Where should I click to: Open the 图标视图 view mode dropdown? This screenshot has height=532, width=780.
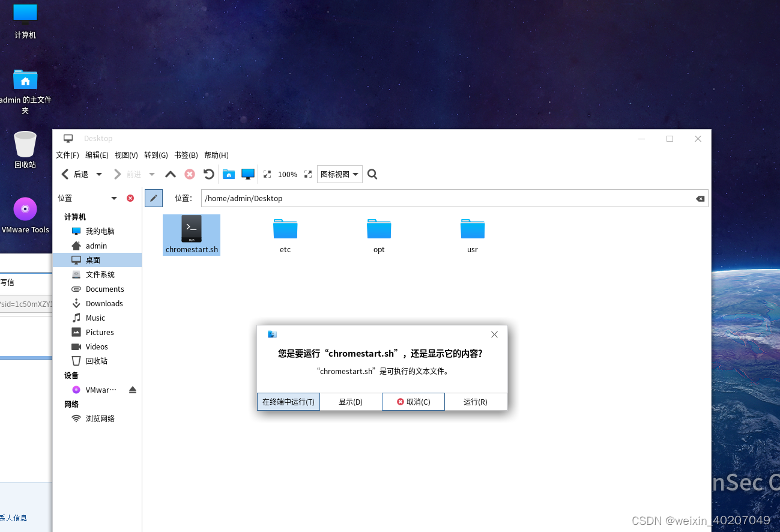[340, 174]
